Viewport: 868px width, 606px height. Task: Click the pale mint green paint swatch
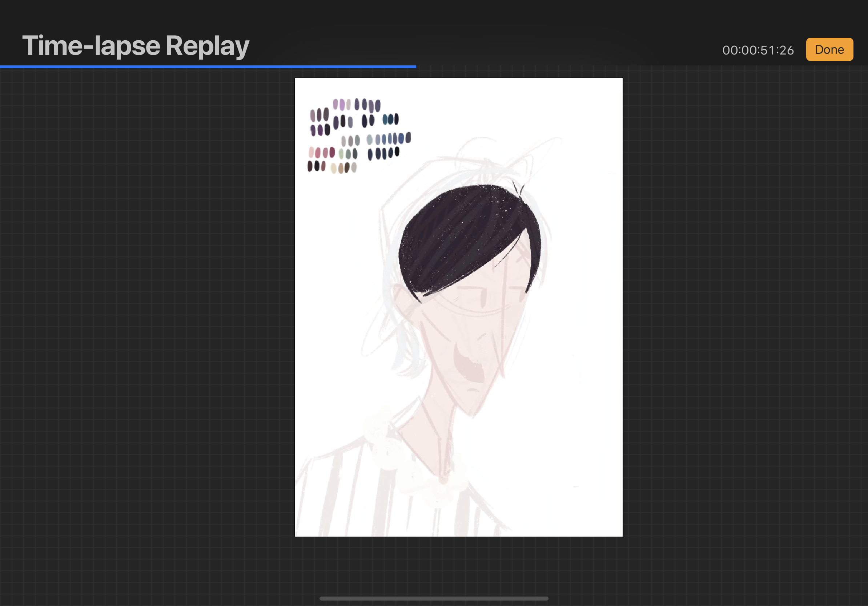[341, 154]
